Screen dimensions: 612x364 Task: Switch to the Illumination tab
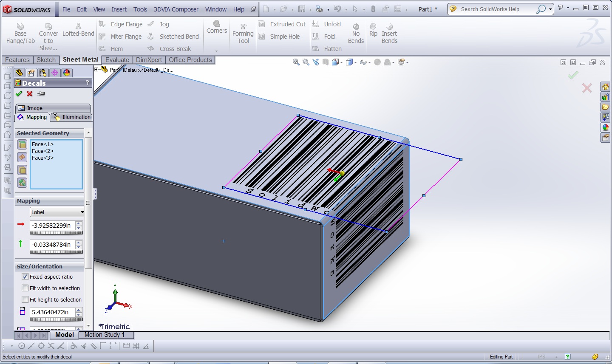click(71, 117)
